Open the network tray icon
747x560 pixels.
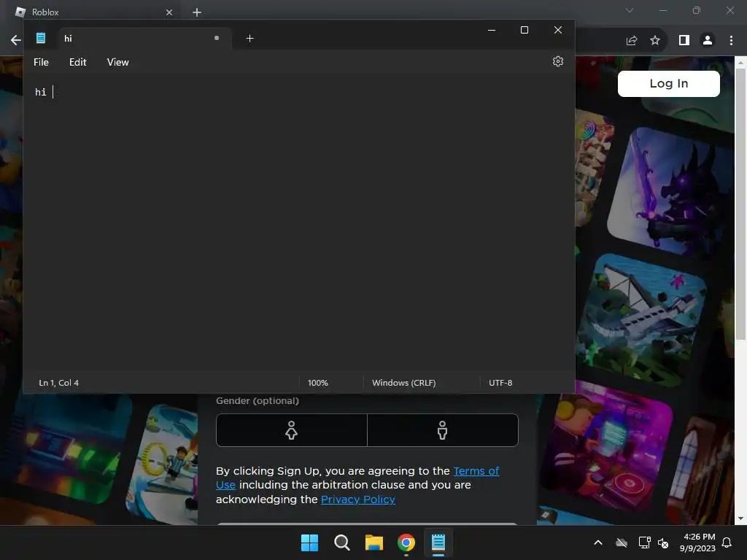(644, 542)
